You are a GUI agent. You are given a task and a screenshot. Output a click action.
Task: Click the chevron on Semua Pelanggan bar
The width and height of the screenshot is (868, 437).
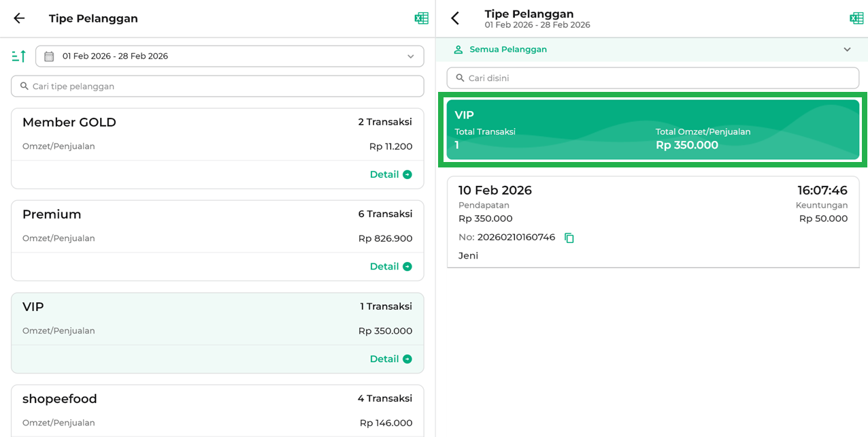pyautogui.click(x=847, y=50)
